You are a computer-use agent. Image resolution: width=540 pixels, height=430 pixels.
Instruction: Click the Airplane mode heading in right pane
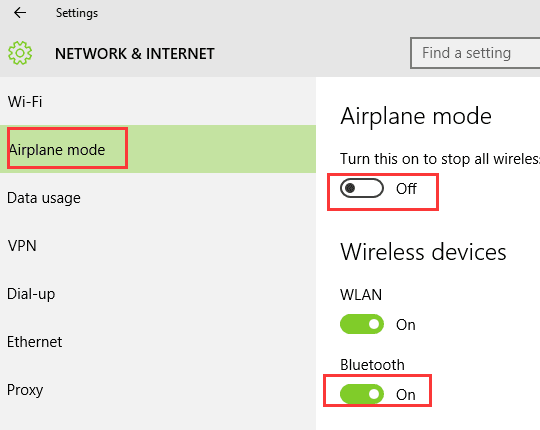[416, 116]
